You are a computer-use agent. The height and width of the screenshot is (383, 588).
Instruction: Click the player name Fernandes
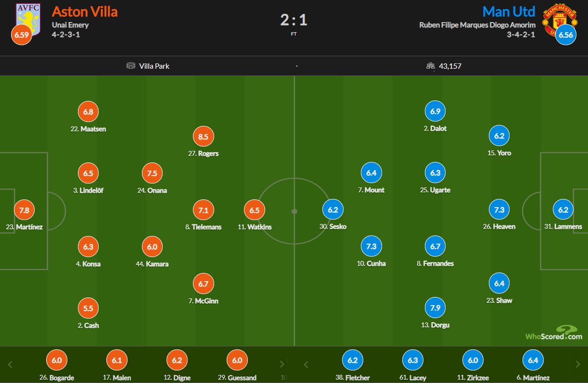click(x=438, y=263)
